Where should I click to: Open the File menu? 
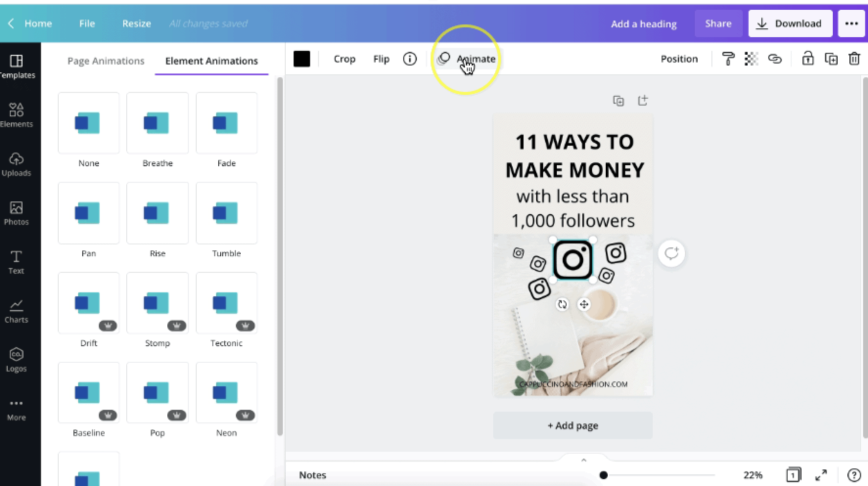87,23
